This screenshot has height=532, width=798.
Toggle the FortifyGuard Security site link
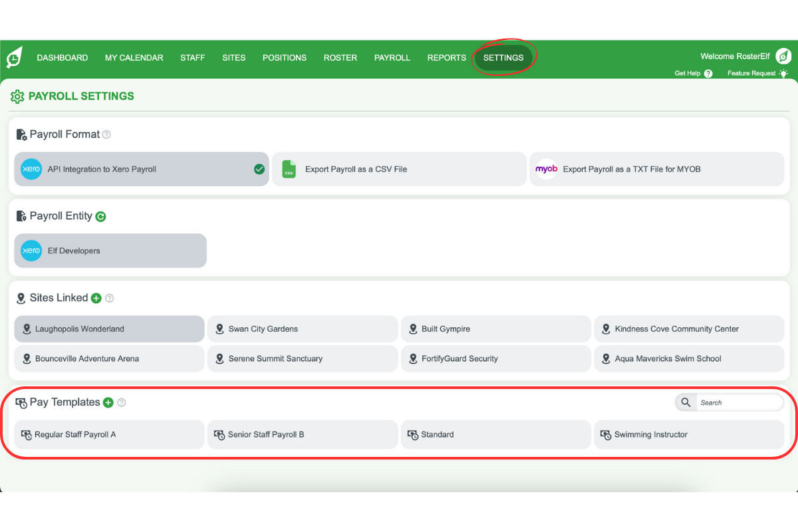pyautogui.click(x=495, y=358)
